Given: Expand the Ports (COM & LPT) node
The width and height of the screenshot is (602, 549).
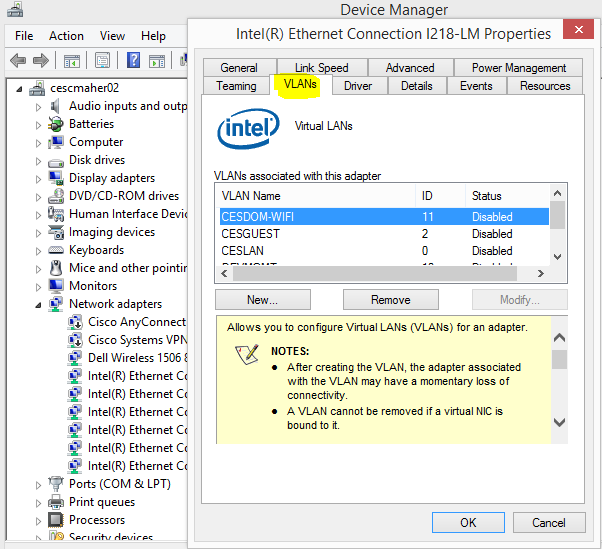Looking at the screenshot, I should (38, 485).
